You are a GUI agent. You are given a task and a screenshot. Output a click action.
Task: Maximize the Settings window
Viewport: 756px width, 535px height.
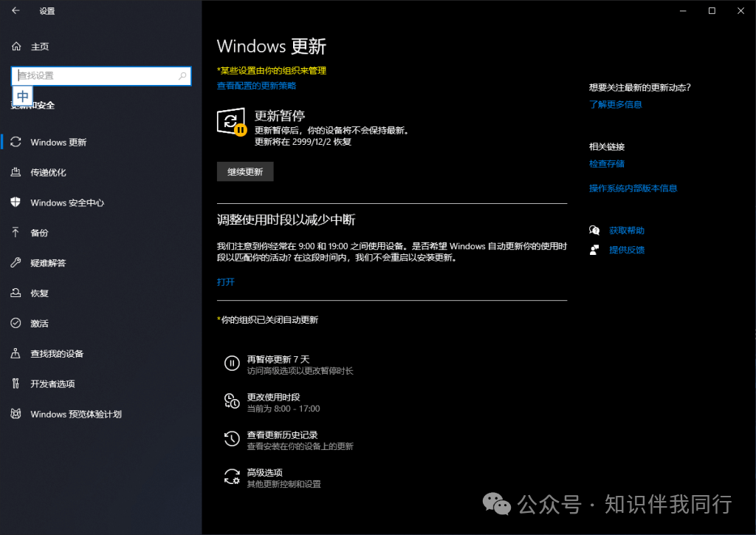712,10
